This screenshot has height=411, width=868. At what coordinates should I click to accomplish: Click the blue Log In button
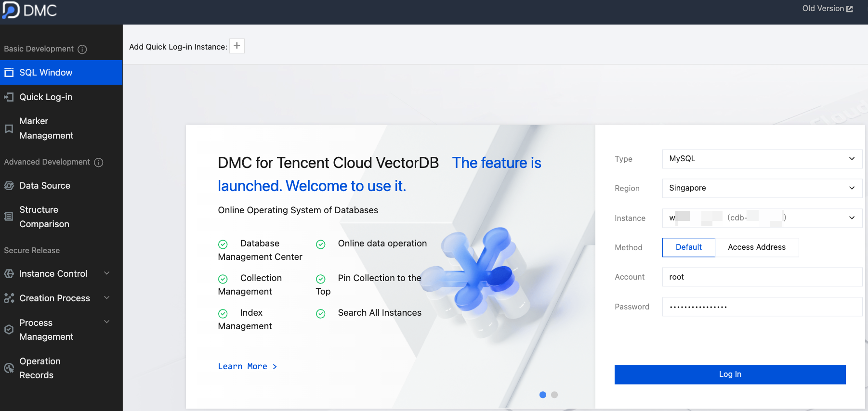click(x=730, y=374)
